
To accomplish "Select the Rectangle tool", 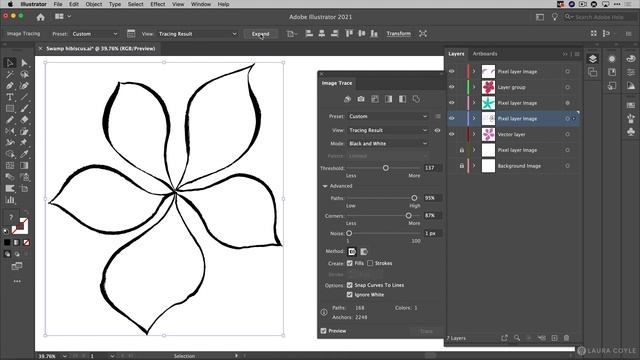I will (10, 109).
